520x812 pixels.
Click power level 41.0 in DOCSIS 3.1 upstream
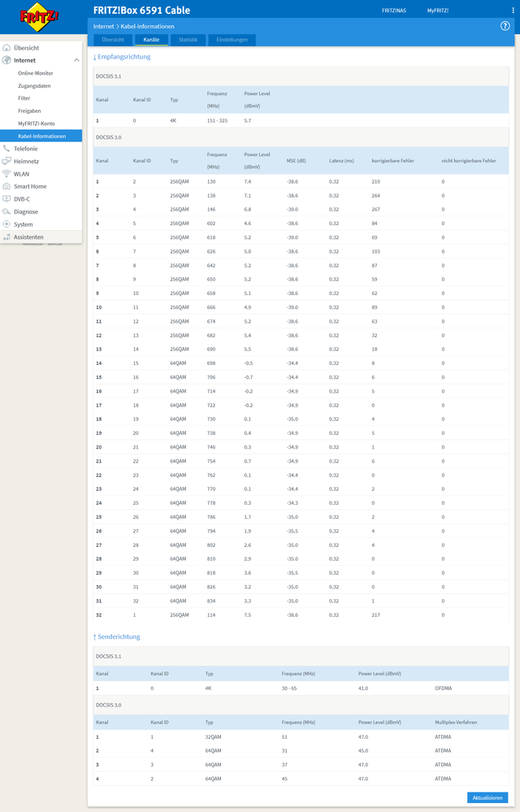[x=363, y=688]
